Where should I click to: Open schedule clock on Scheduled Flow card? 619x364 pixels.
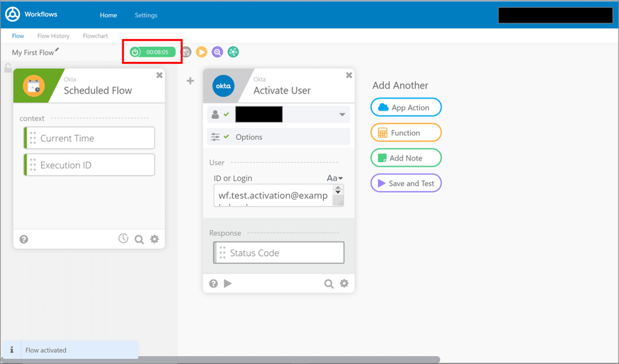point(123,239)
